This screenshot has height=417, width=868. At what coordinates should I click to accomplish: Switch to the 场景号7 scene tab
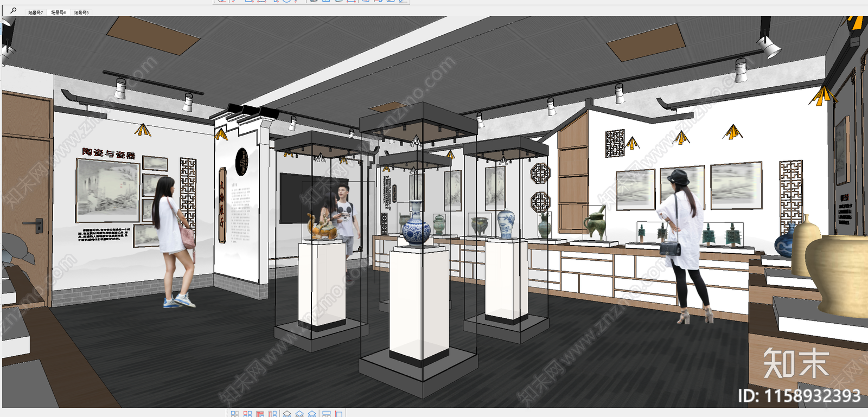(35, 12)
